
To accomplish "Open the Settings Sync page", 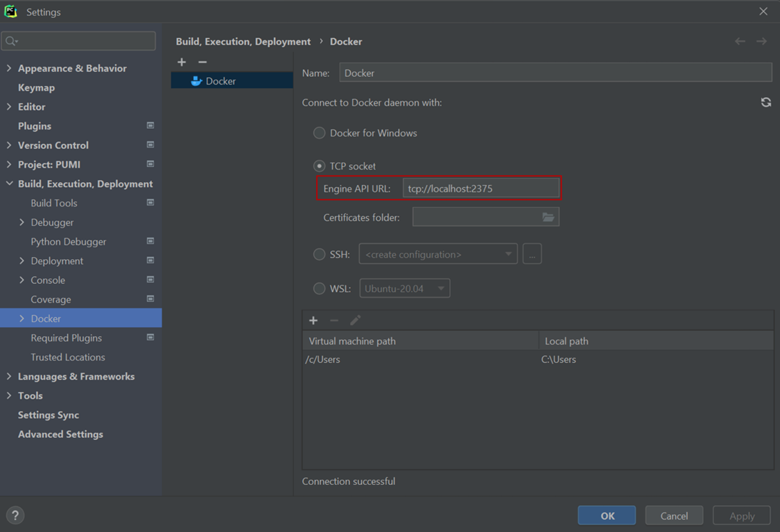I will (x=49, y=415).
